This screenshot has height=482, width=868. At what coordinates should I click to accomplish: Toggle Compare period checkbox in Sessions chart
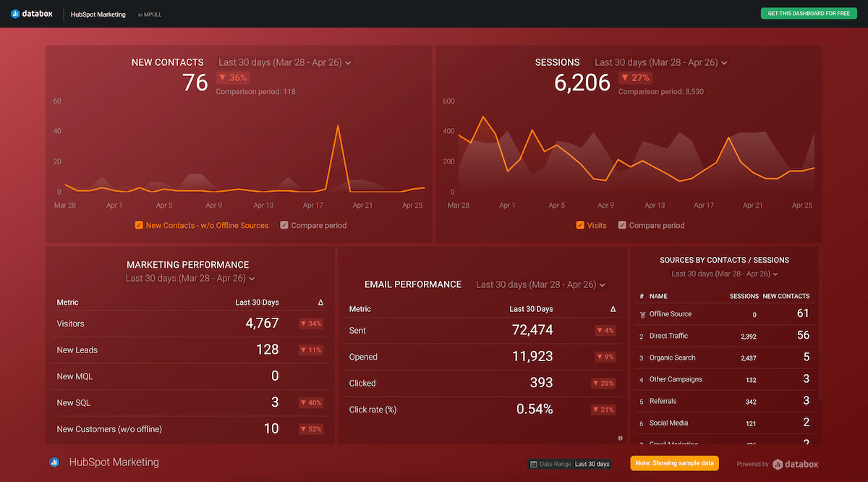pyautogui.click(x=622, y=226)
